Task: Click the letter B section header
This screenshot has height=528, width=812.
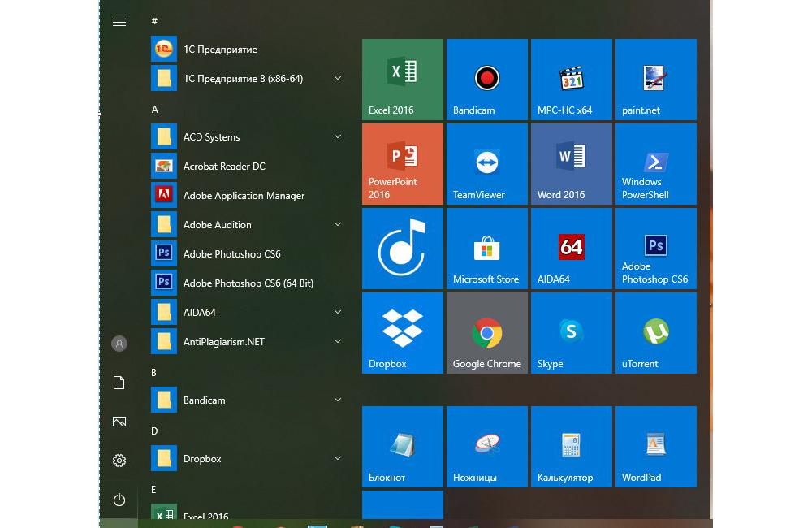Action: 153,373
